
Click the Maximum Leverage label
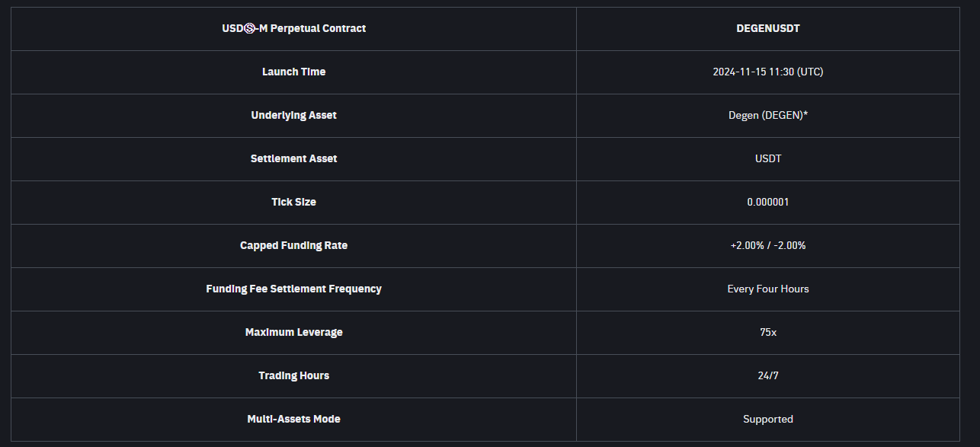tap(293, 332)
